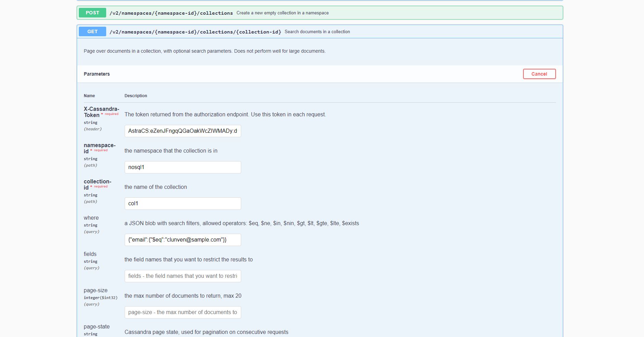Click the allowed operators description text
Image resolution: width=644 pixels, height=337 pixels.
pyautogui.click(x=242, y=223)
